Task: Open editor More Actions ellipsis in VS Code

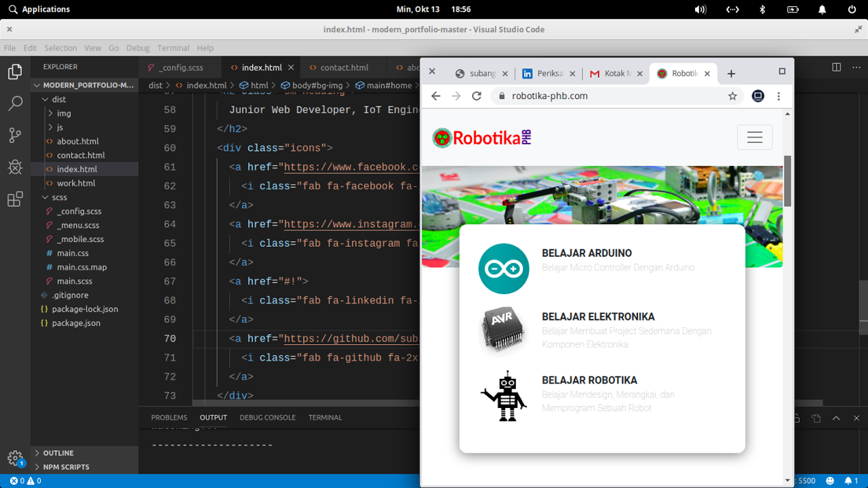Action: [856, 67]
